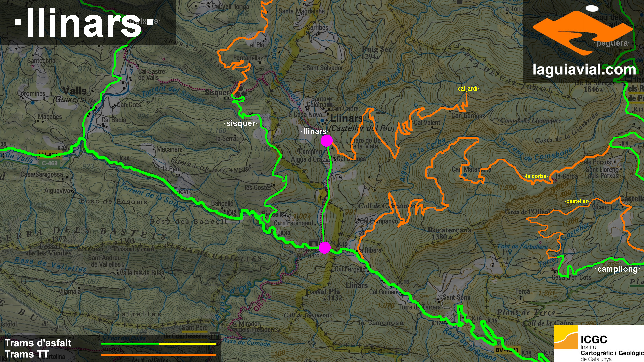Click the C-463 road sign

click(50, 163)
